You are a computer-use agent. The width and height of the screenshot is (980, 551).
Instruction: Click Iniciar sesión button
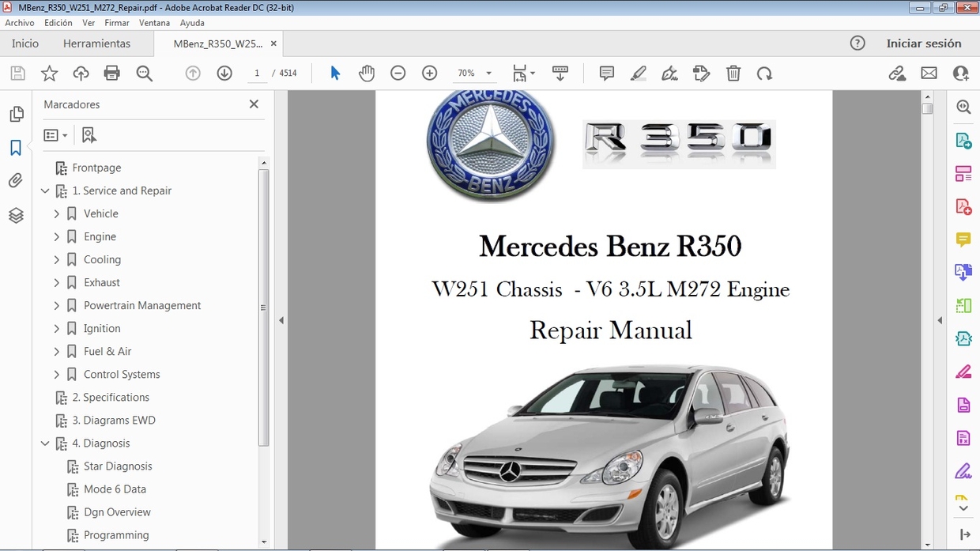click(x=924, y=43)
